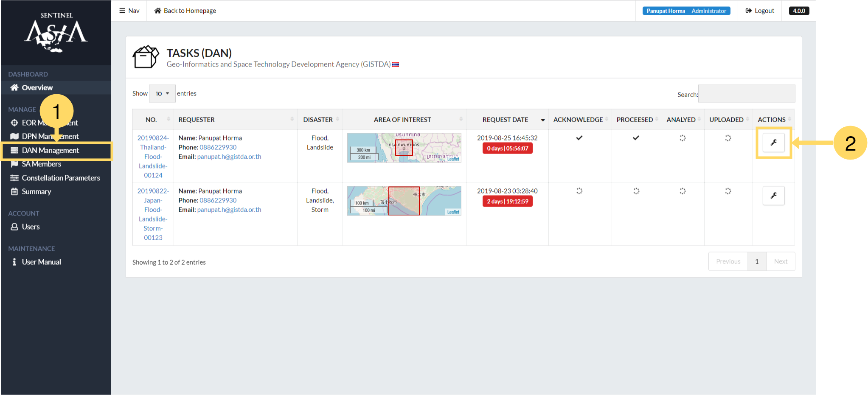Viewport: 868px width, 395px height.
Task: Open User Manual from sidebar
Action: coord(41,262)
